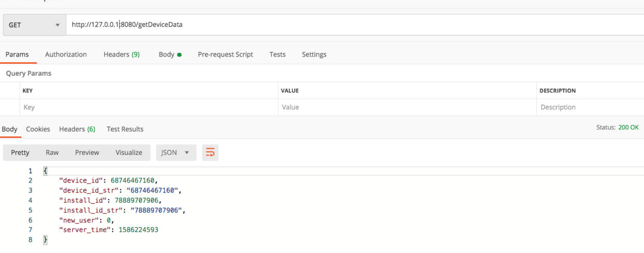Click the request URL field
Viewport: 644px width, 253px height.
coord(355,24)
